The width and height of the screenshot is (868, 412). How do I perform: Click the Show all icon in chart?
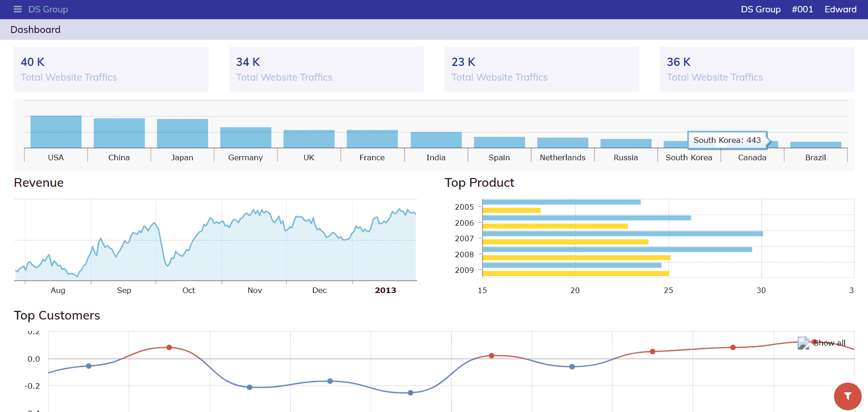click(x=803, y=343)
